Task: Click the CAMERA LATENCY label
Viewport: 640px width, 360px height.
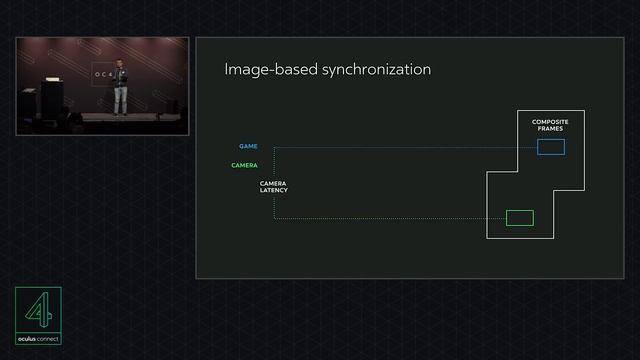Action: [273, 187]
